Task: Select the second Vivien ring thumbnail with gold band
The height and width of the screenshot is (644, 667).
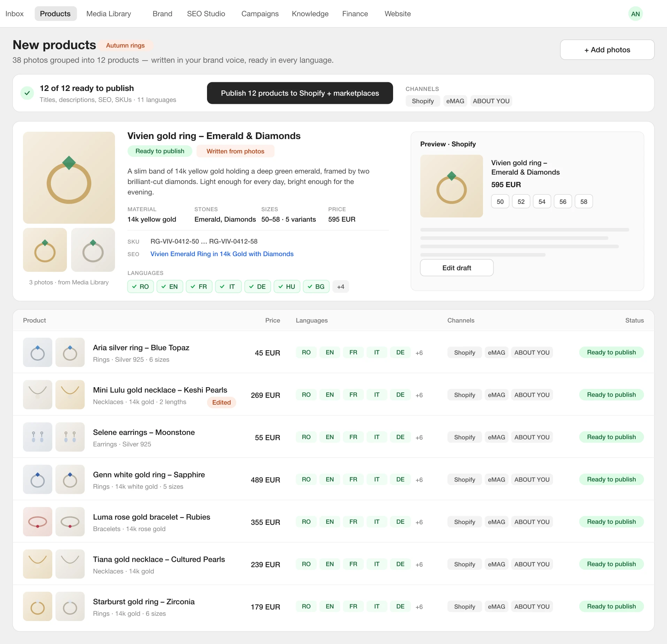Action: (45, 250)
